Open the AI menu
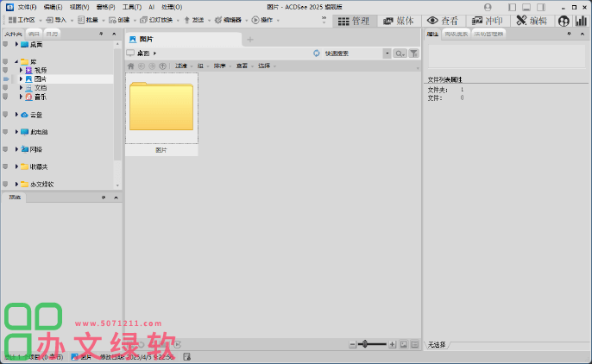Image resolution: width=592 pixels, height=364 pixels. click(151, 7)
